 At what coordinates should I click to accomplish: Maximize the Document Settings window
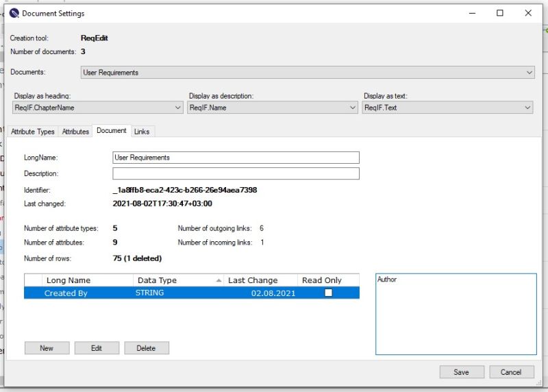click(500, 13)
